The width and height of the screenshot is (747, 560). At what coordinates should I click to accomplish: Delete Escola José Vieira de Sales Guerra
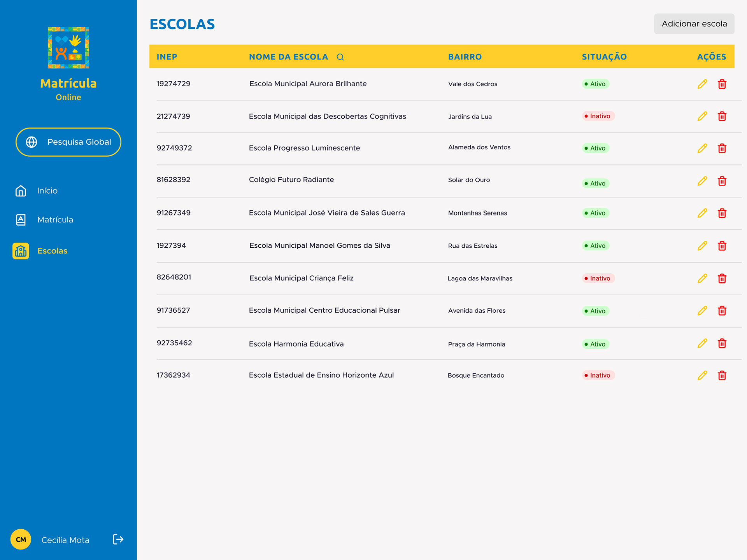point(722,213)
